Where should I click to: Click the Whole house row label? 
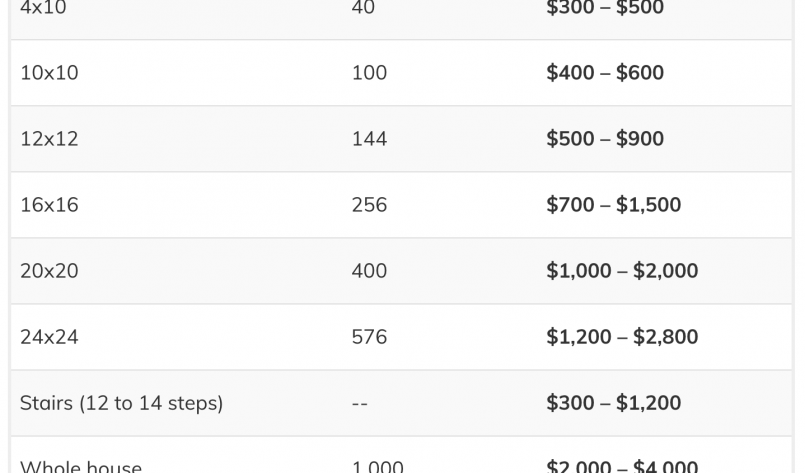[x=81, y=466]
